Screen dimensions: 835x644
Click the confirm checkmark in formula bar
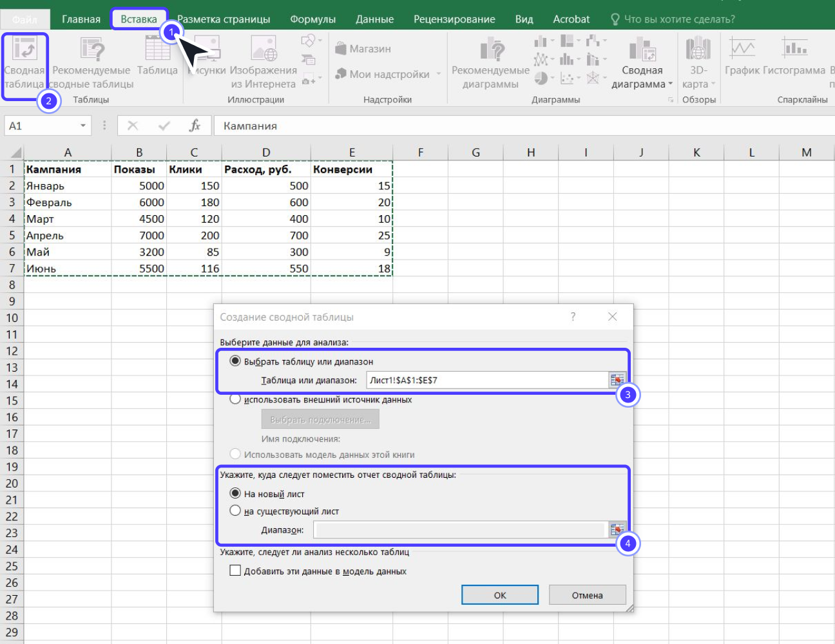click(x=164, y=126)
